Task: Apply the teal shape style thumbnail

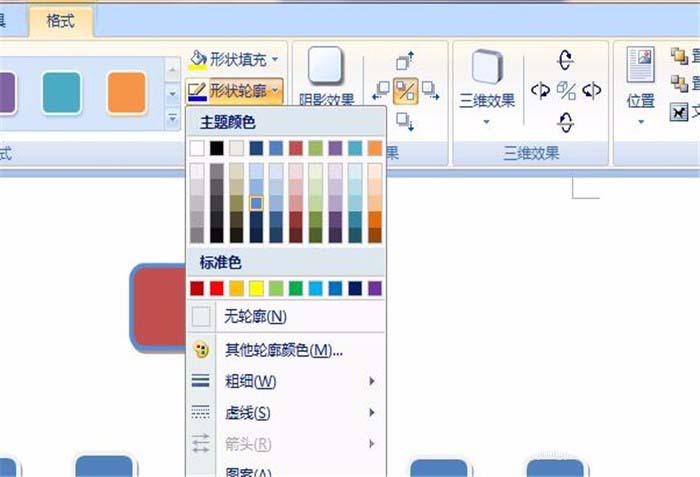Action: (62, 93)
